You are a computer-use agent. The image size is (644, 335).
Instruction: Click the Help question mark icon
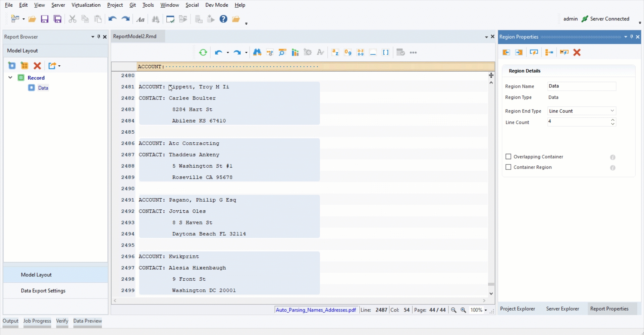pos(223,19)
